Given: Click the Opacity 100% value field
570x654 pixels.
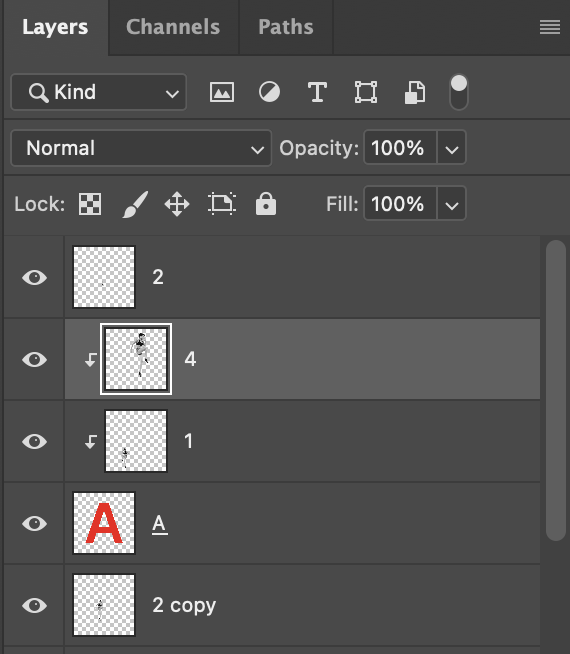Looking at the screenshot, I should tap(400, 148).
